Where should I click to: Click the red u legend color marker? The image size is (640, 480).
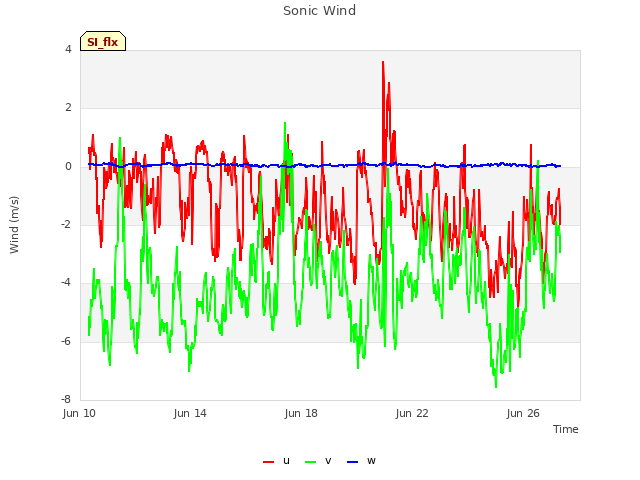(x=269, y=462)
